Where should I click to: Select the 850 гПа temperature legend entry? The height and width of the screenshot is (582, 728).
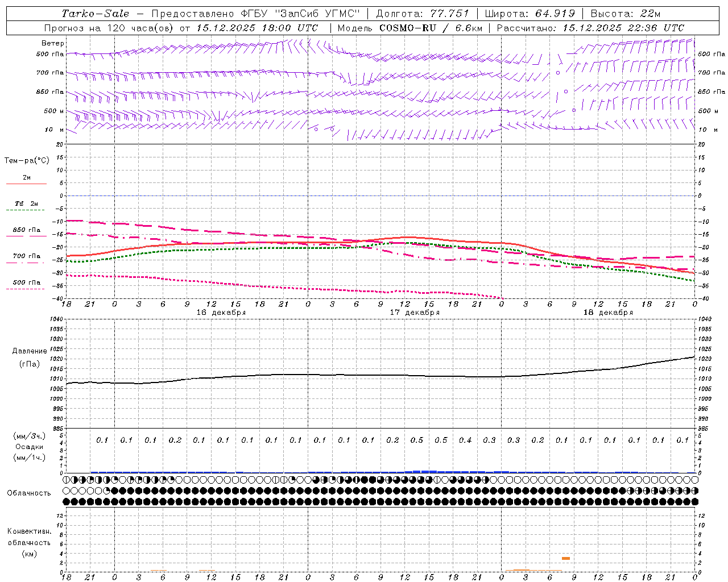pyautogui.click(x=27, y=230)
